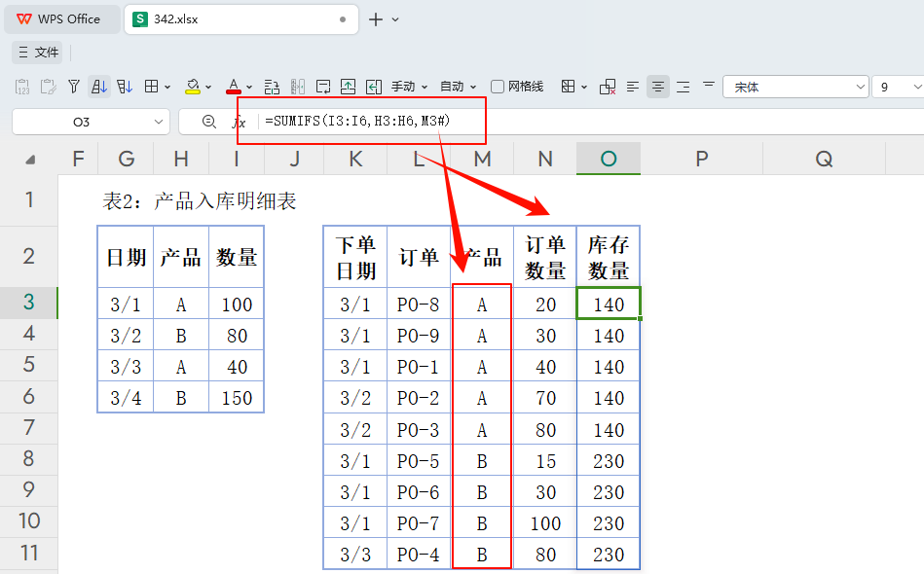Click the paste formatting brush icon

(x=49, y=88)
